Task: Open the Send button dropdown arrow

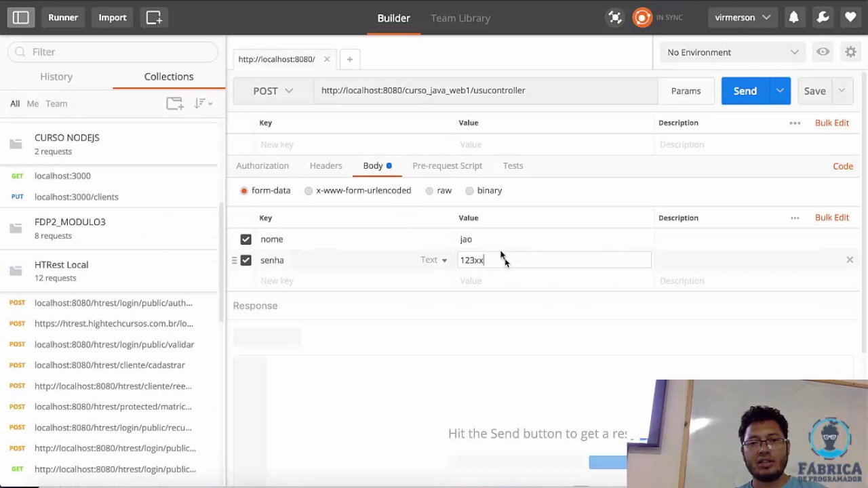Action: (780, 91)
